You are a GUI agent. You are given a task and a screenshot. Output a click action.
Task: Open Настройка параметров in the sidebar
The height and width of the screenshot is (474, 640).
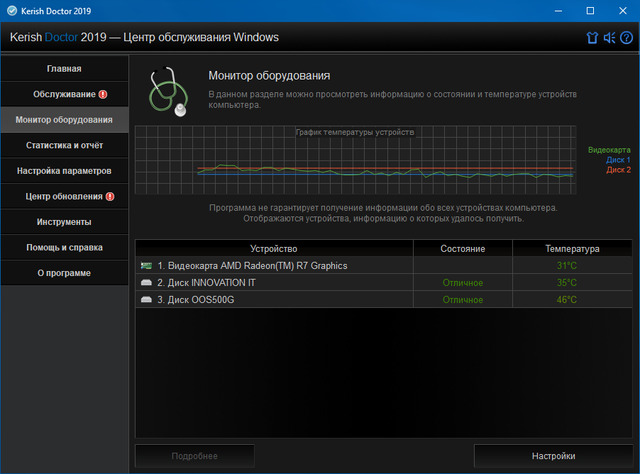[x=64, y=171]
